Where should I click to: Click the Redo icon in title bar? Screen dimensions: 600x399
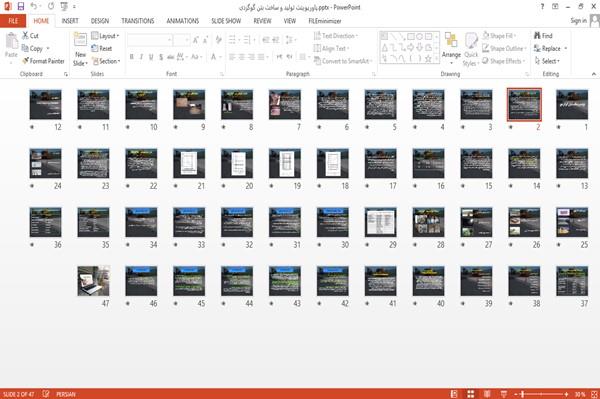[51, 7]
